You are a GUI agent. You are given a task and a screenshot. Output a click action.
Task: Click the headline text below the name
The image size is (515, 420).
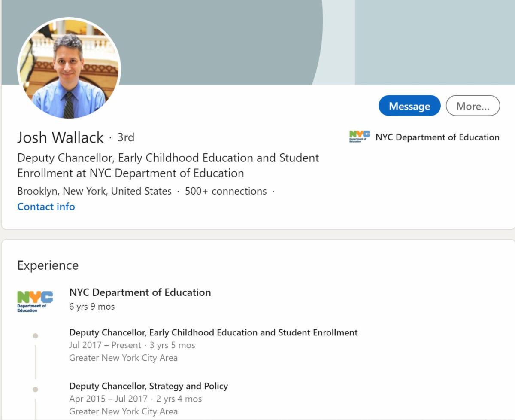(x=168, y=165)
